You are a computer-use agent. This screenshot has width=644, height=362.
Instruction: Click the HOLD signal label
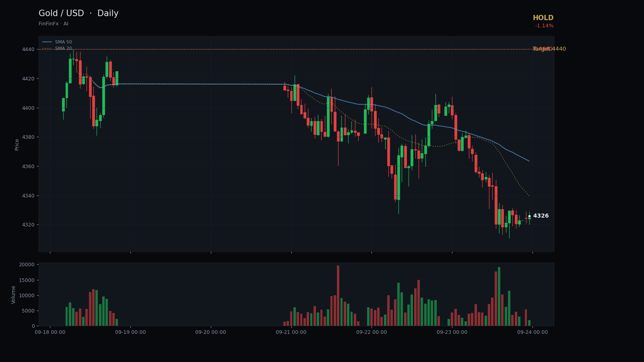543,18
